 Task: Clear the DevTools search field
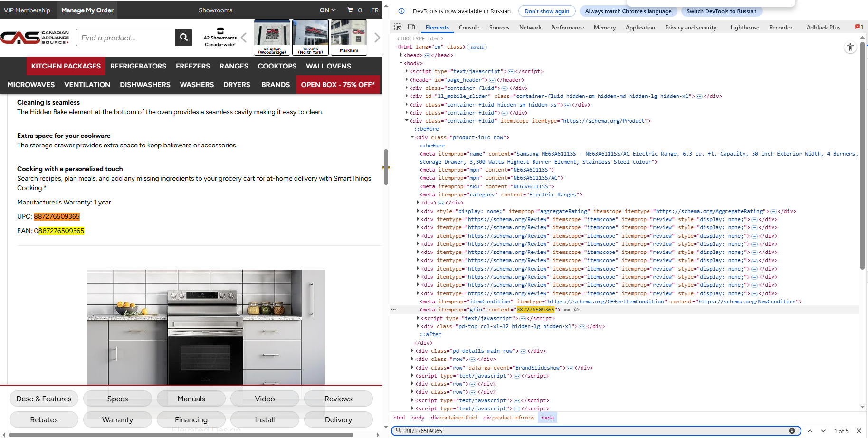(x=792, y=431)
